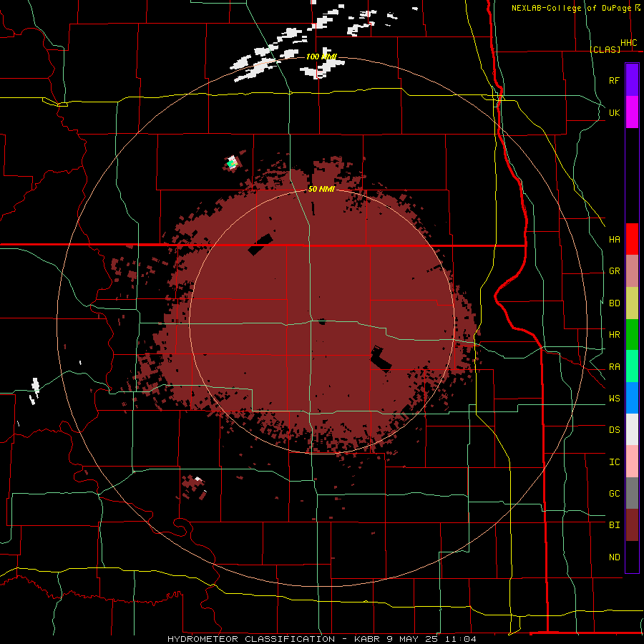644x644 pixels.
Task: Click the DS white legend swatch
Action: 632,429
